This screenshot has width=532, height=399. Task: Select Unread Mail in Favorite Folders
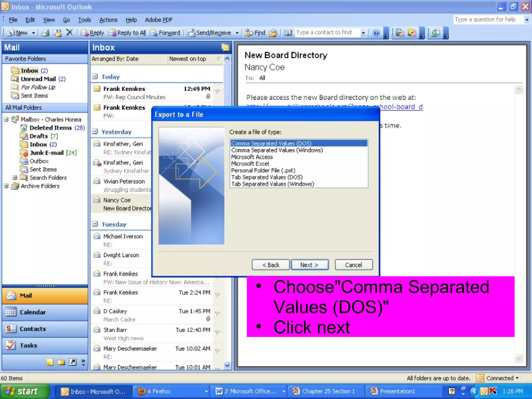click(38, 79)
